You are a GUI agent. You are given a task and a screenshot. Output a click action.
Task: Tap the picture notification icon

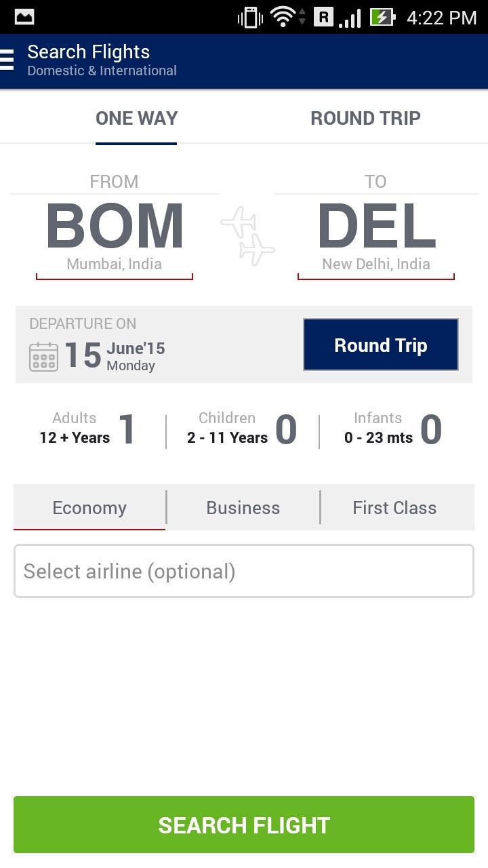24,16
